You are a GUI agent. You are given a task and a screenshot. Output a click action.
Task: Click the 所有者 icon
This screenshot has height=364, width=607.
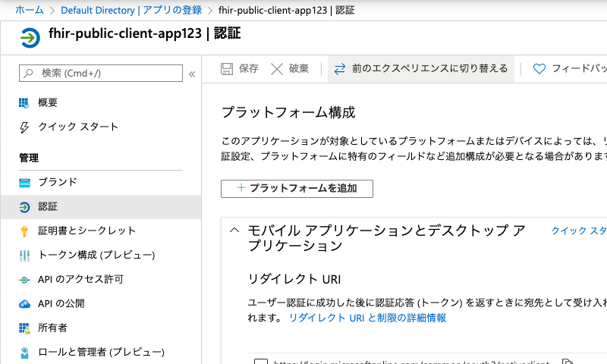(x=24, y=328)
